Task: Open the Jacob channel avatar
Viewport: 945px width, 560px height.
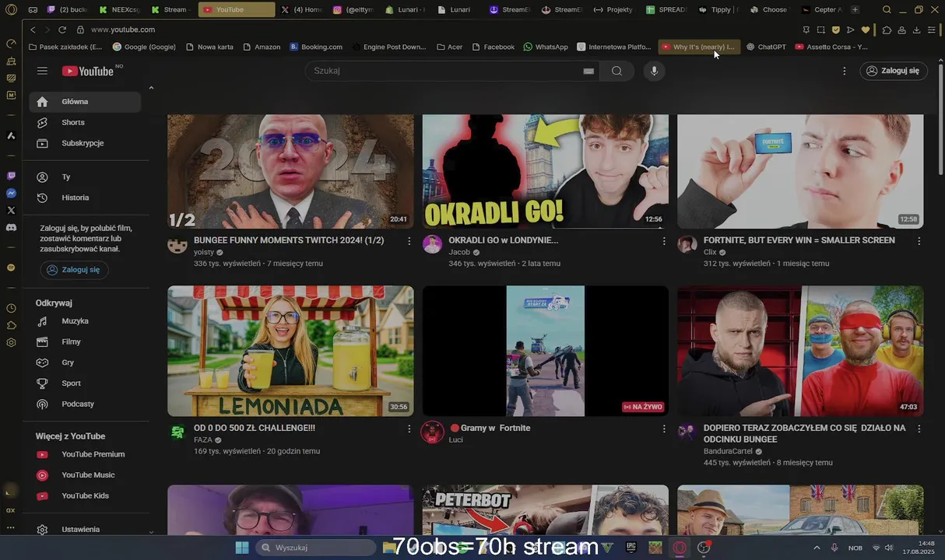Action: click(x=433, y=245)
